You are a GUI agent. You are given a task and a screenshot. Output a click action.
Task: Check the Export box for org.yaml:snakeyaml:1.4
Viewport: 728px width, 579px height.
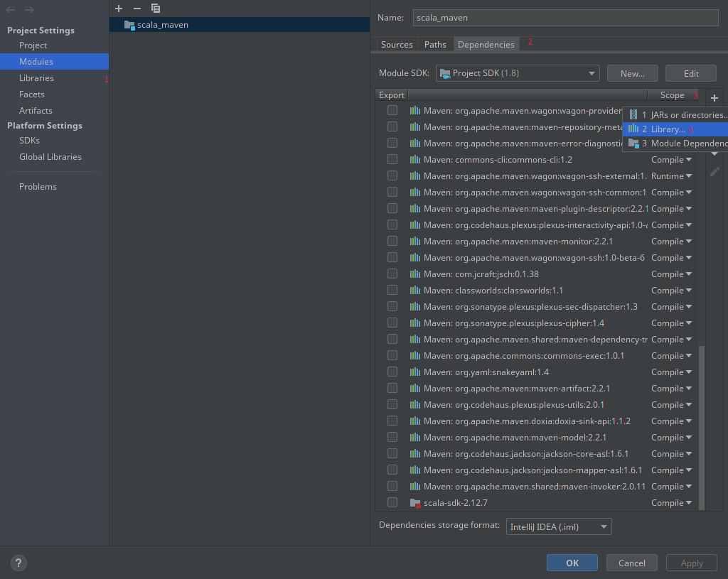click(392, 372)
